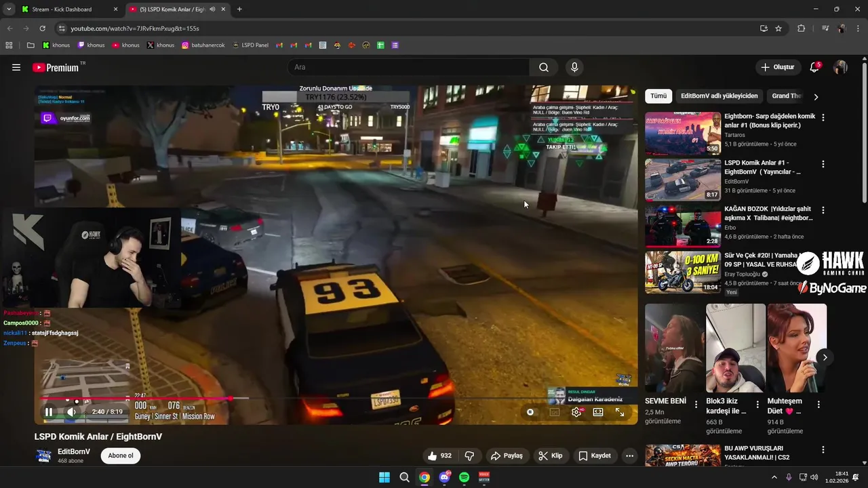Open batuhanercok Instagram bookmark
The width and height of the screenshot is (868, 488).
[x=203, y=45]
